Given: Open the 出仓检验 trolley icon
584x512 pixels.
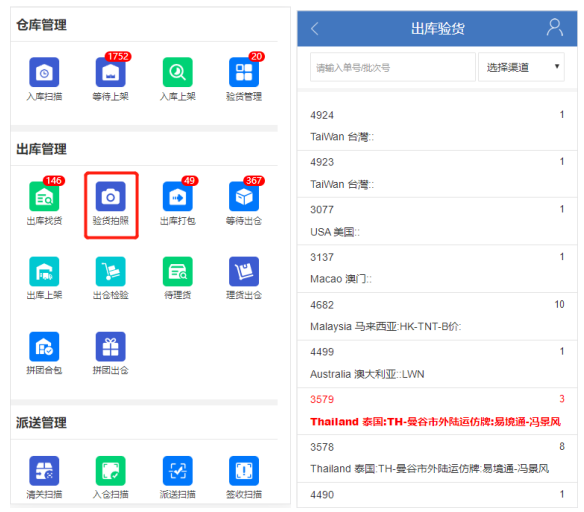Looking at the screenshot, I should pyautogui.click(x=111, y=271).
